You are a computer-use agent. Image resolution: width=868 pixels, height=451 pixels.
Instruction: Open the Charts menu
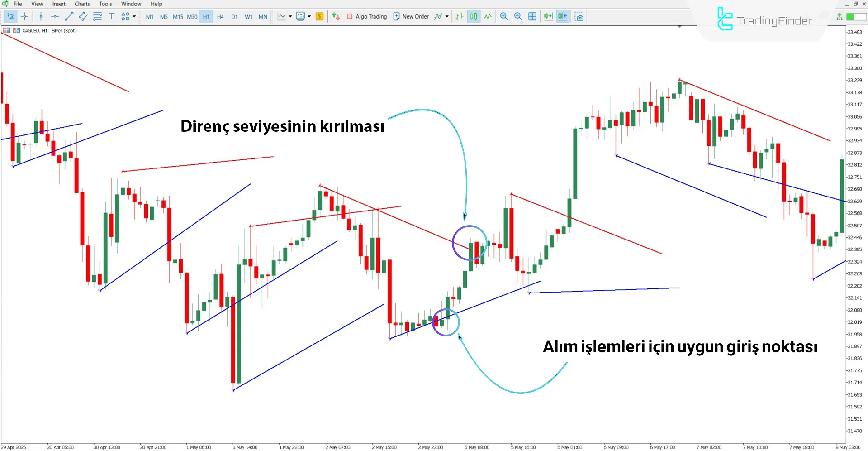tap(82, 4)
